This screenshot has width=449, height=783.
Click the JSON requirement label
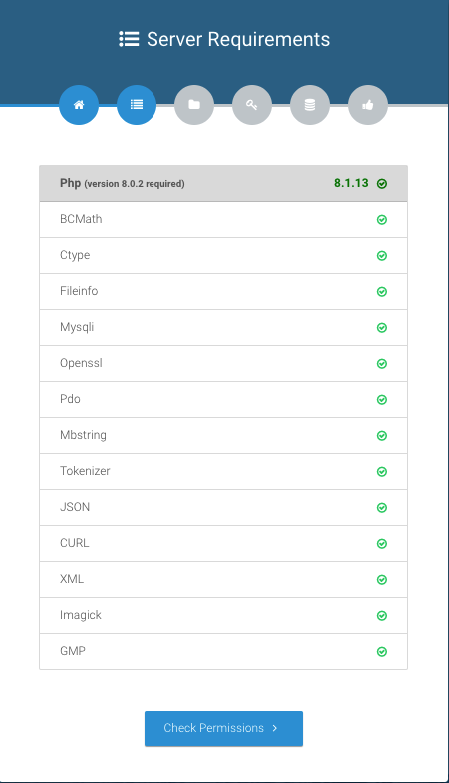[x=75, y=507]
